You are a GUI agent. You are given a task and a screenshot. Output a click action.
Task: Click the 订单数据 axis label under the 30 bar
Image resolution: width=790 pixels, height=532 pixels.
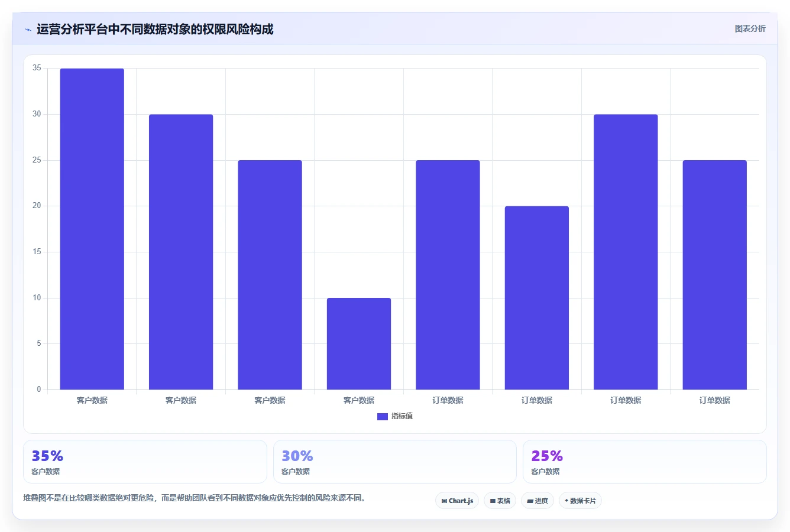coord(626,400)
